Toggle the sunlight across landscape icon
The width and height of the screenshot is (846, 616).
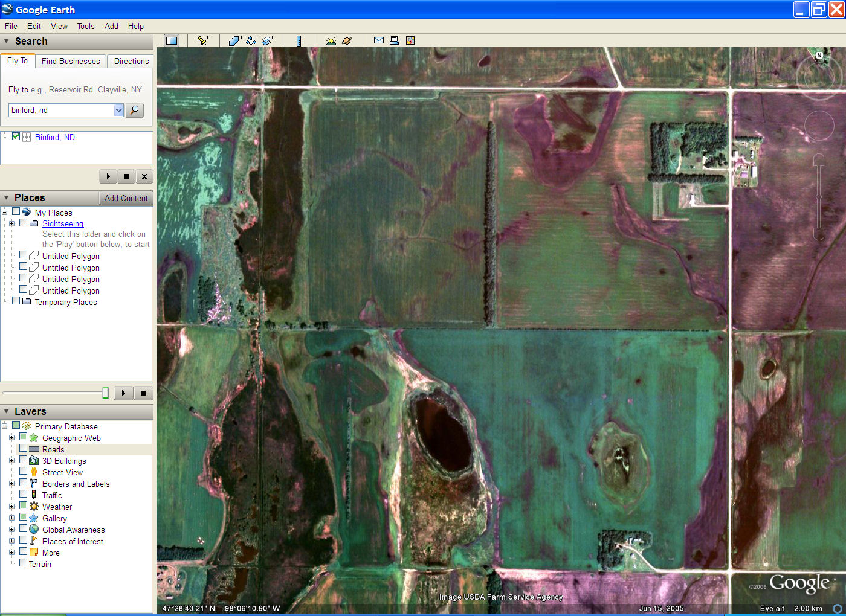click(x=331, y=40)
